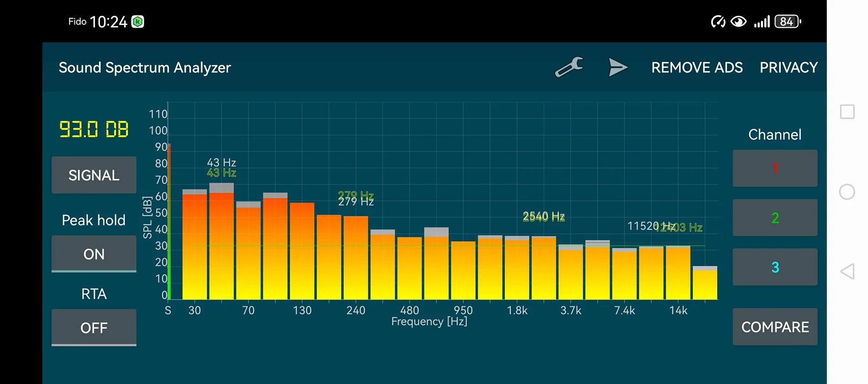Screen dimensions: 868x384
Task: Tap the SIGNAL button
Action: point(94,175)
